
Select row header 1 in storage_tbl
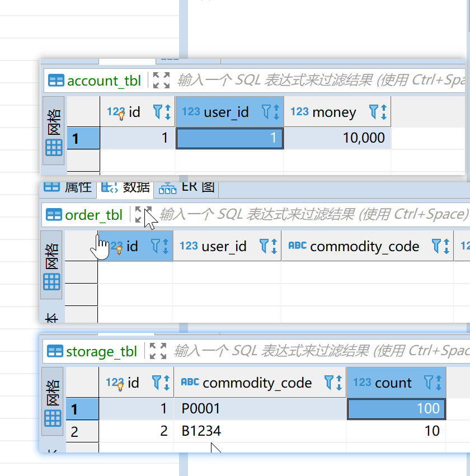[x=82, y=409]
